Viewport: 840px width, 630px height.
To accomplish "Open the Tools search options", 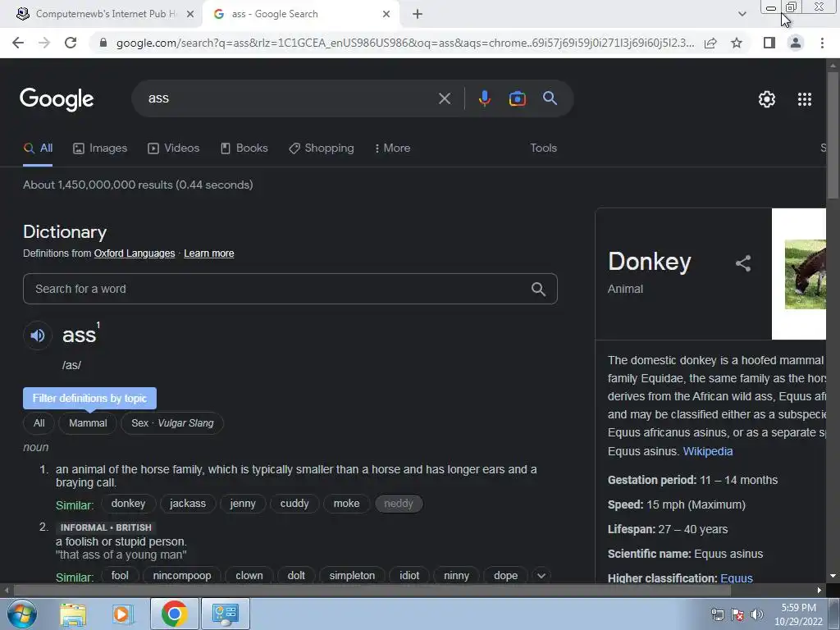I will coord(543,148).
